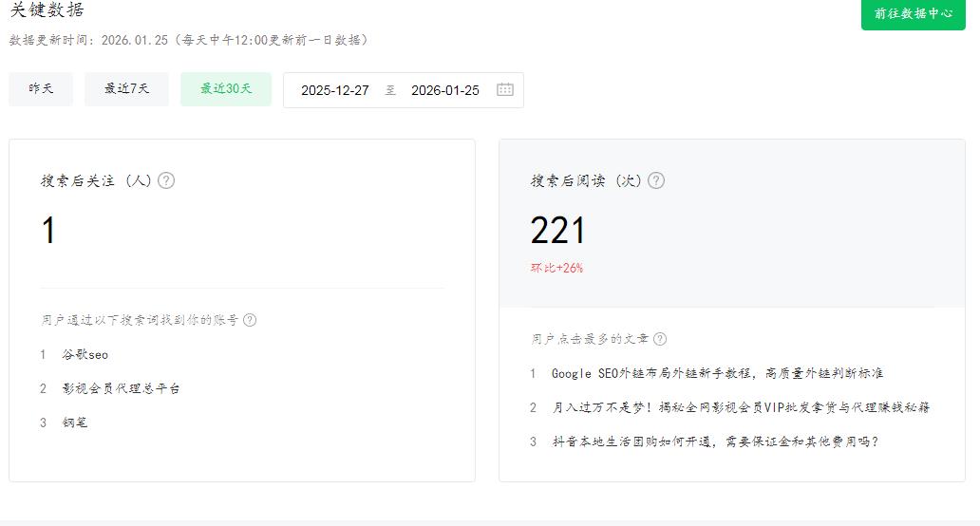Open article Google SEO外链布局外链新手教程
The height and width of the screenshot is (526, 980).
point(717,373)
